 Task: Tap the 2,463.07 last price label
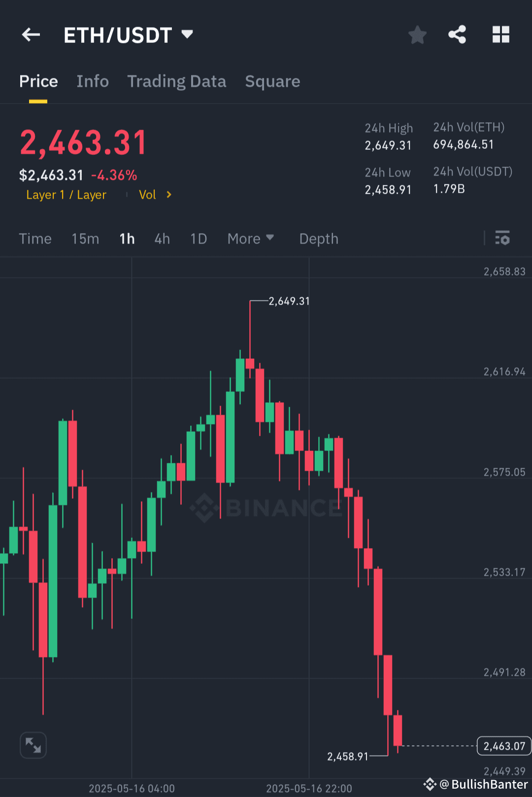tap(503, 746)
